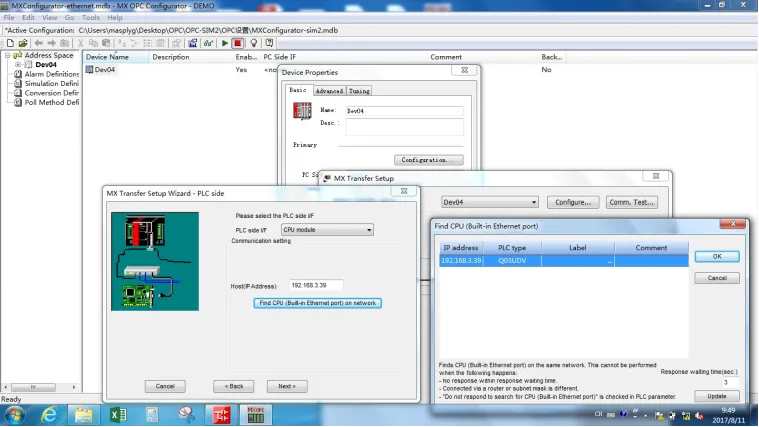759x427 pixels.
Task: Click the Comm. Test... button
Action: point(632,202)
